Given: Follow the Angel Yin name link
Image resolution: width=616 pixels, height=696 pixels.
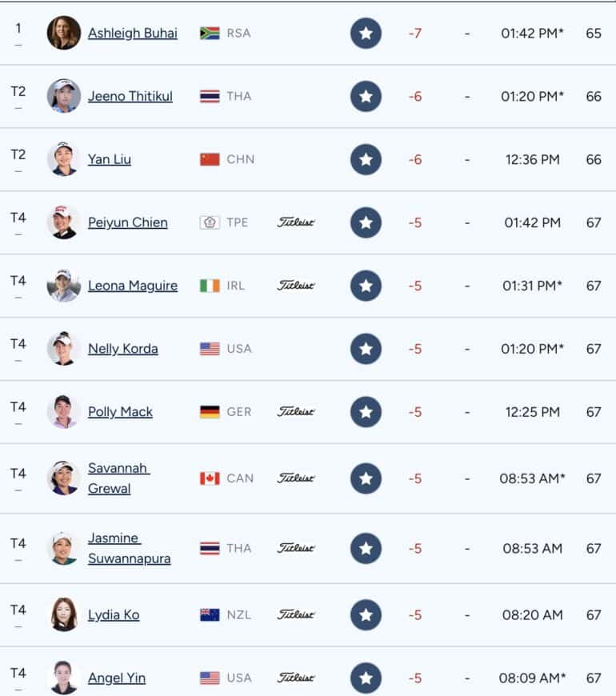Looking at the screenshot, I should [x=117, y=678].
